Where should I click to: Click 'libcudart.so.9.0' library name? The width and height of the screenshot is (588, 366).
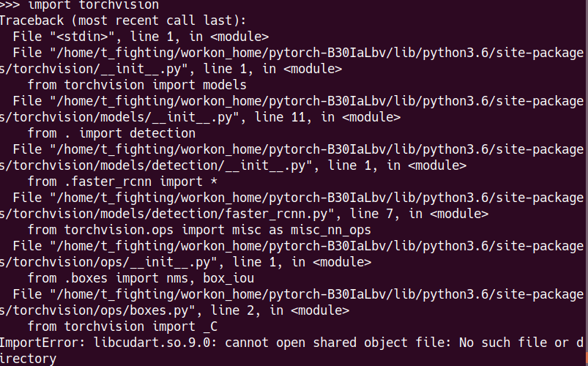(x=152, y=343)
